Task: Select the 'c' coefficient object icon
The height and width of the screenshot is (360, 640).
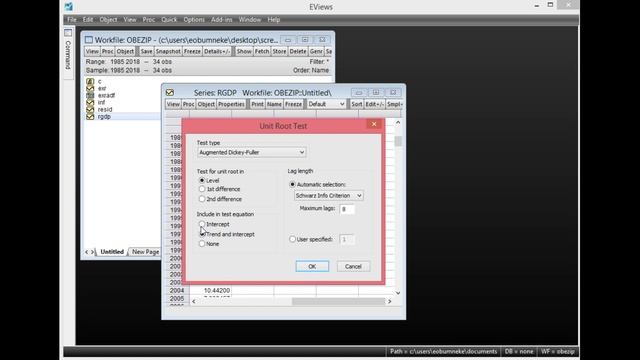Action: 90,81
